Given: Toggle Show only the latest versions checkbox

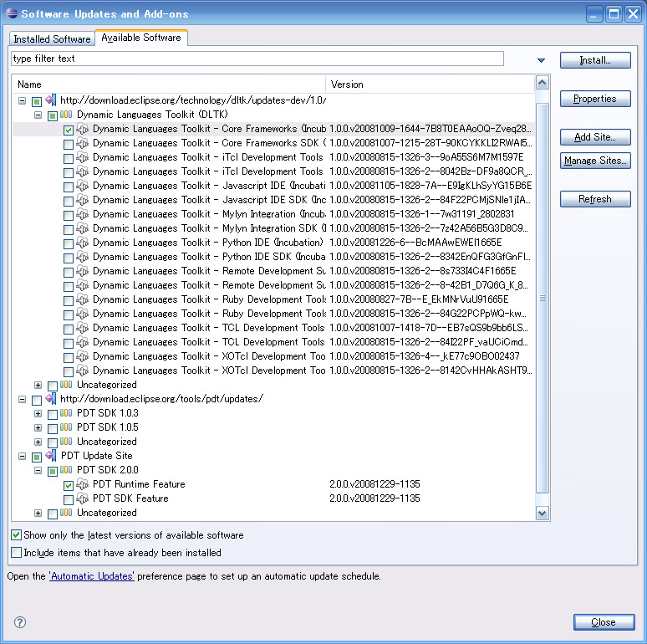Looking at the screenshot, I should [17, 535].
